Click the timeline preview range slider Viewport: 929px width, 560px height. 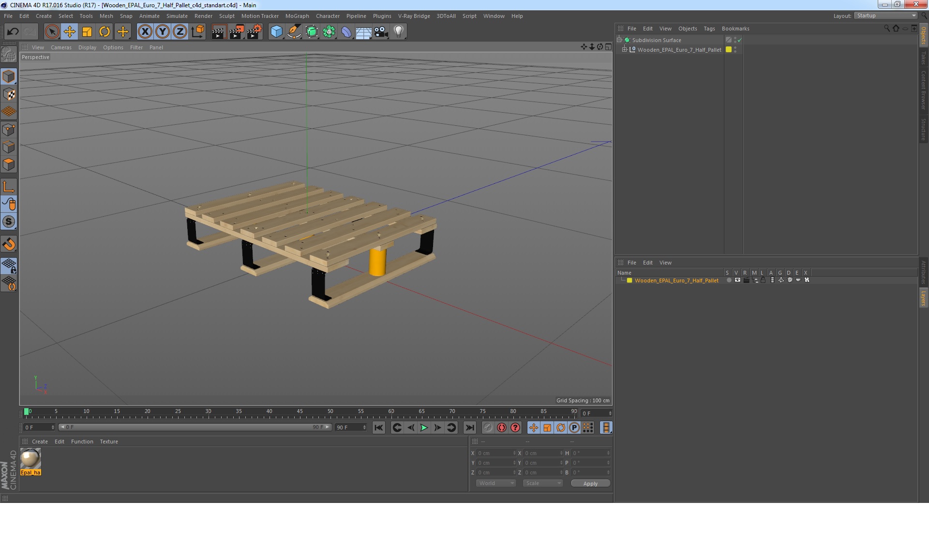195,427
